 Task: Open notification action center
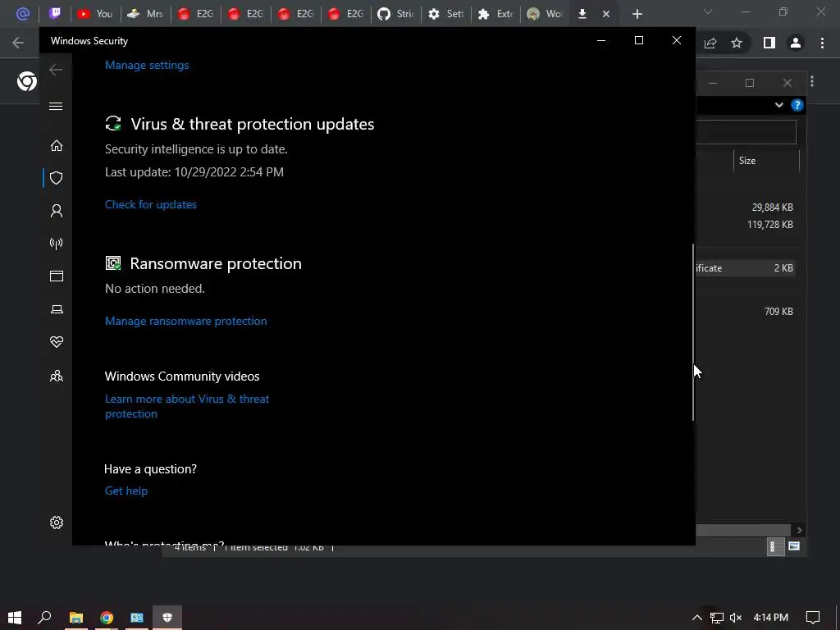(x=813, y=618)
